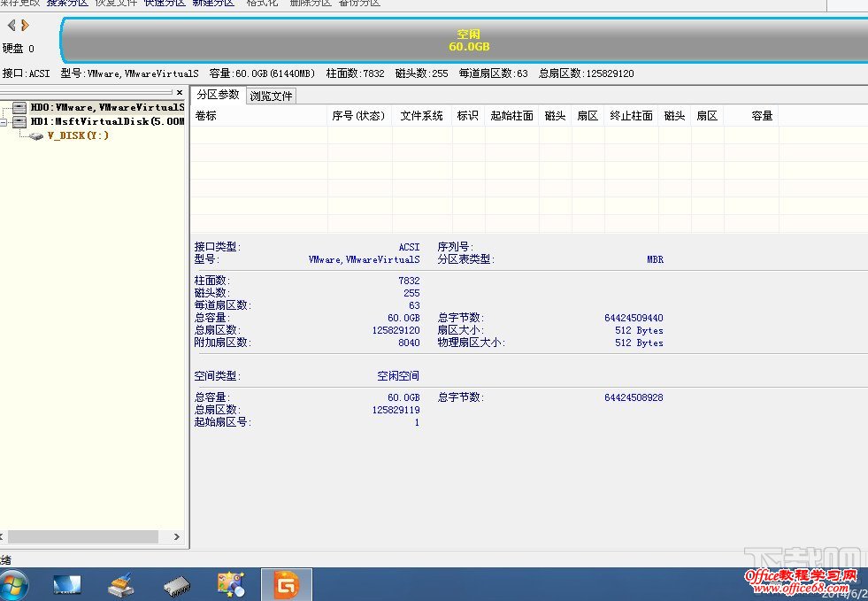Select the 60.0GB 空闲 disk bar
The width and height of the screenshot is (868, 601).
point(468,40)
